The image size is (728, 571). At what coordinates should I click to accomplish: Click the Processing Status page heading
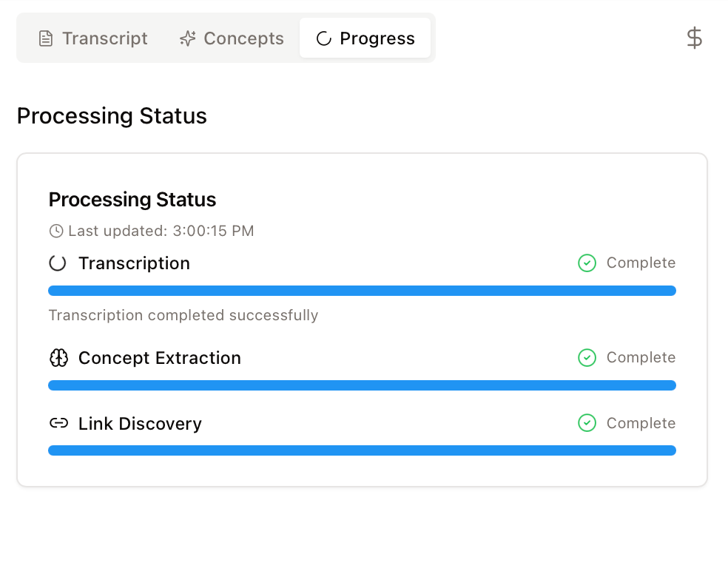point(112,116)
